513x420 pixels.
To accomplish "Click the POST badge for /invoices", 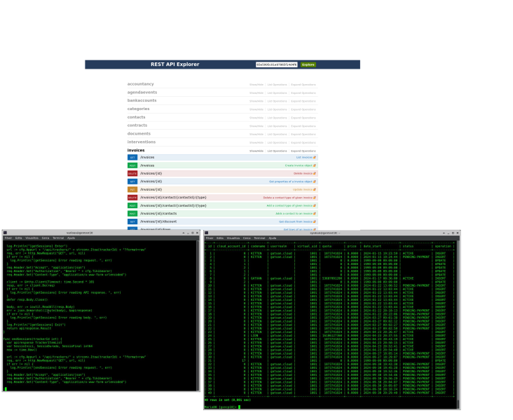I will click(x=132, y=165).
